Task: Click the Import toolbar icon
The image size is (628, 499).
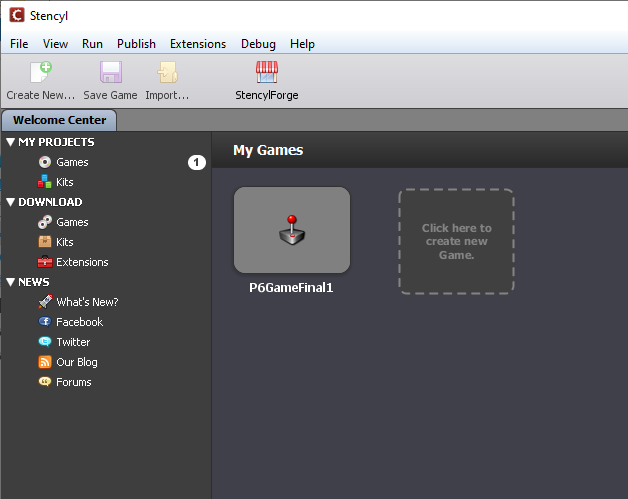Action: [167, 72]
